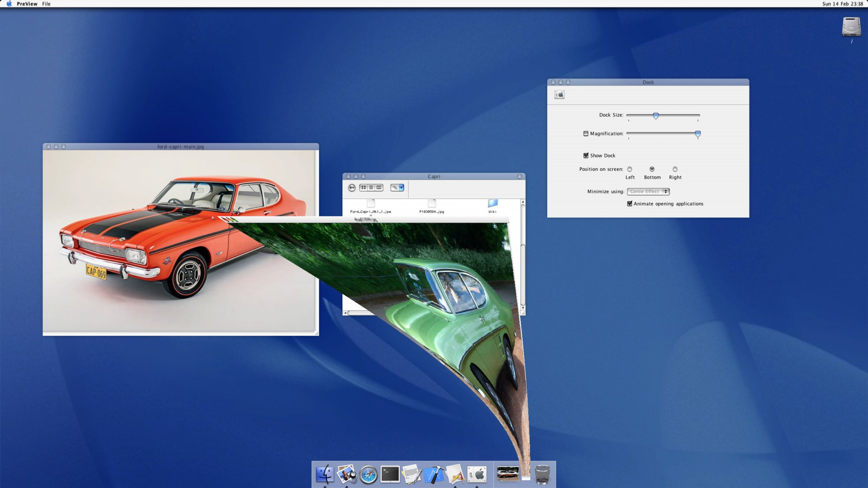Click the toolbar toggle pill in Capri window

519,176
